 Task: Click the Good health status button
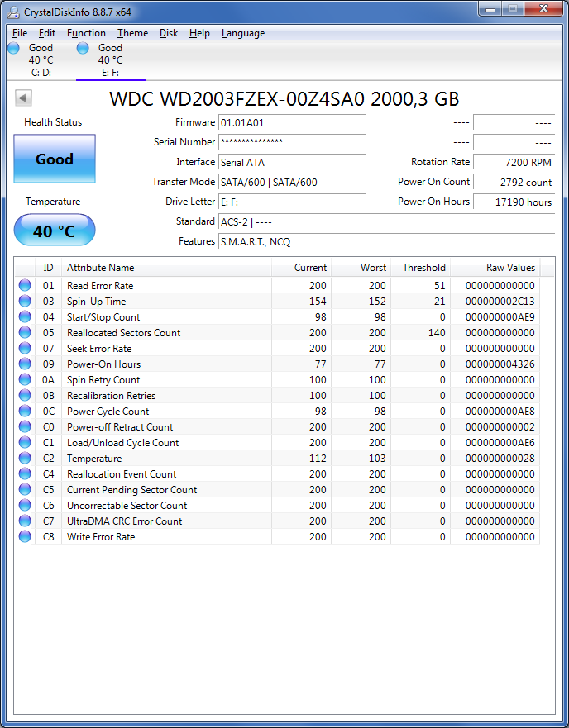tap(55, 159)
